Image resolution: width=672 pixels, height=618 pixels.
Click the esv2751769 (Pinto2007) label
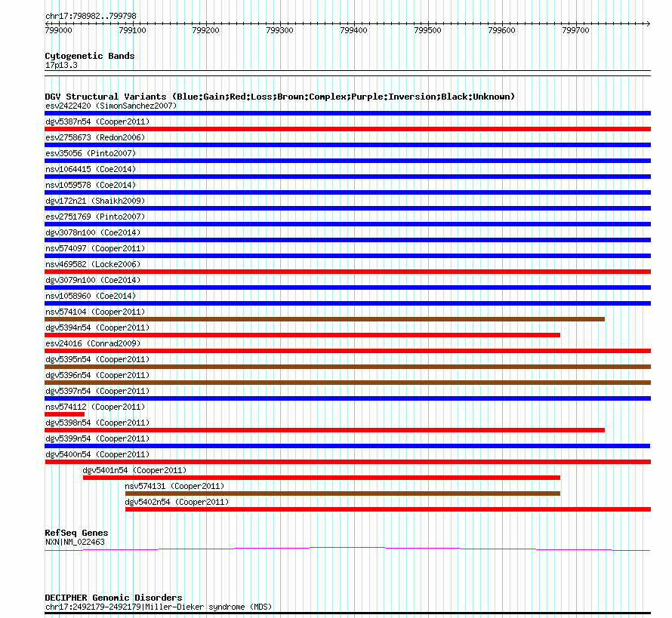pyautogui.click(x=95, y=217)
